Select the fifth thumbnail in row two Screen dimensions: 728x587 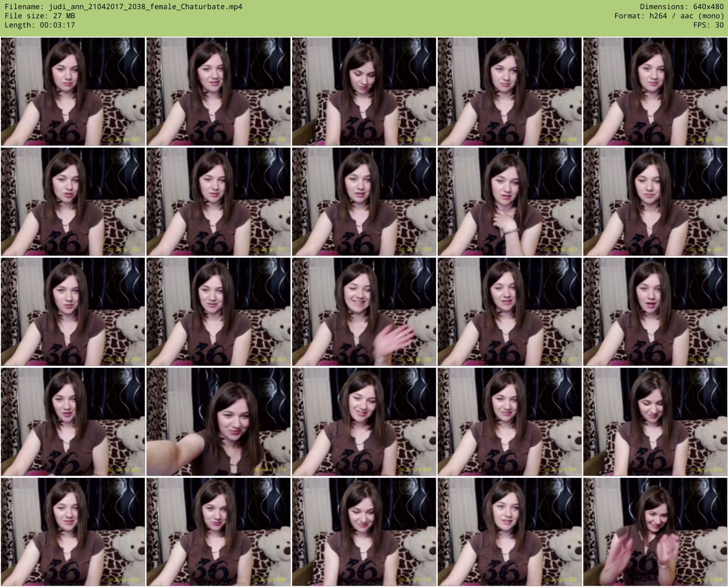tap(655, 202)
